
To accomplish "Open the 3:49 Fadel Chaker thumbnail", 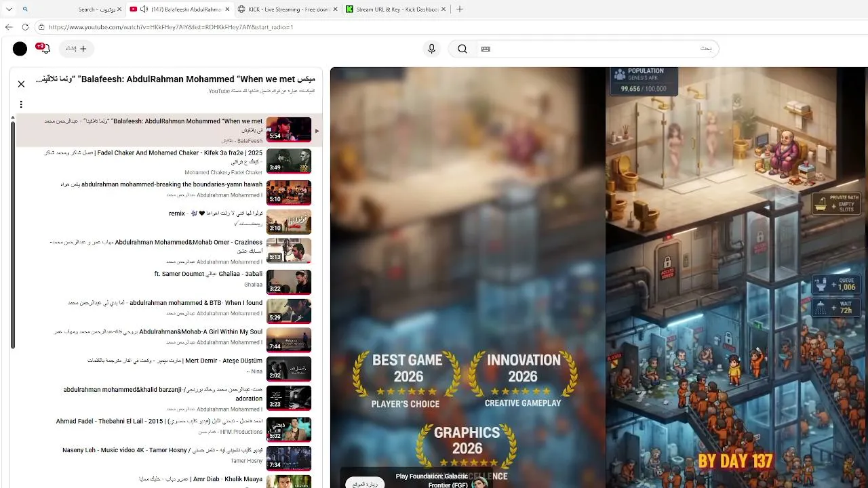I will (x=289, y=161).
